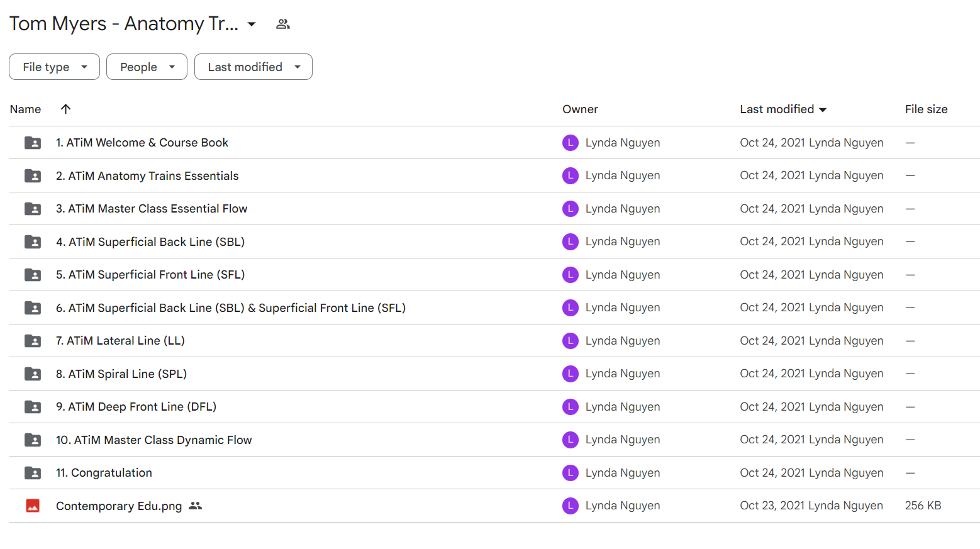Open the Last modified filter chip
The image size is (980, 549).
point(253,67)
